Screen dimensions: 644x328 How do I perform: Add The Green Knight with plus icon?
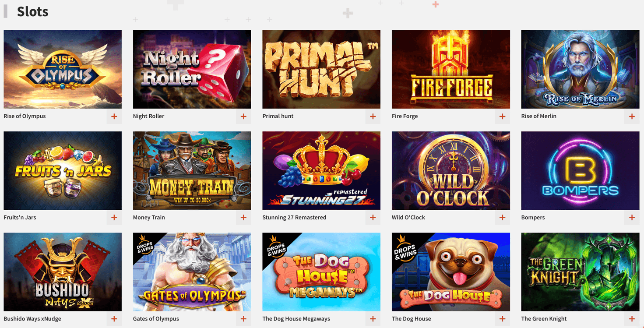point(632,319)
